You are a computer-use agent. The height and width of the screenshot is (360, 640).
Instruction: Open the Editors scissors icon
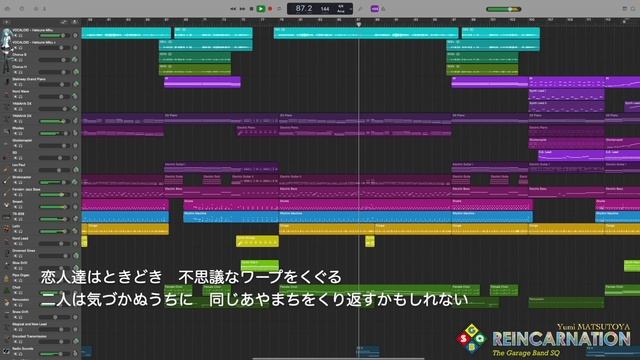tap(44, 9)
